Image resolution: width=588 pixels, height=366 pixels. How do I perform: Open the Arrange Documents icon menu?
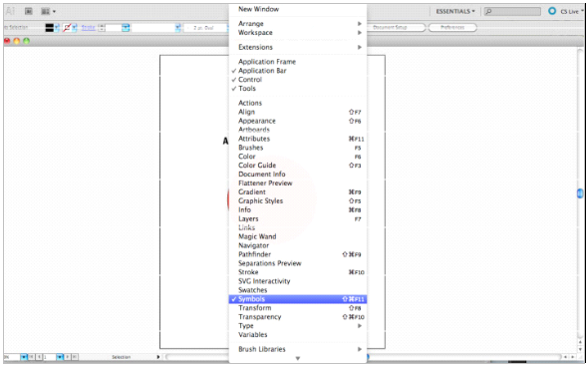pyautogui.click(x=48, y=12)
